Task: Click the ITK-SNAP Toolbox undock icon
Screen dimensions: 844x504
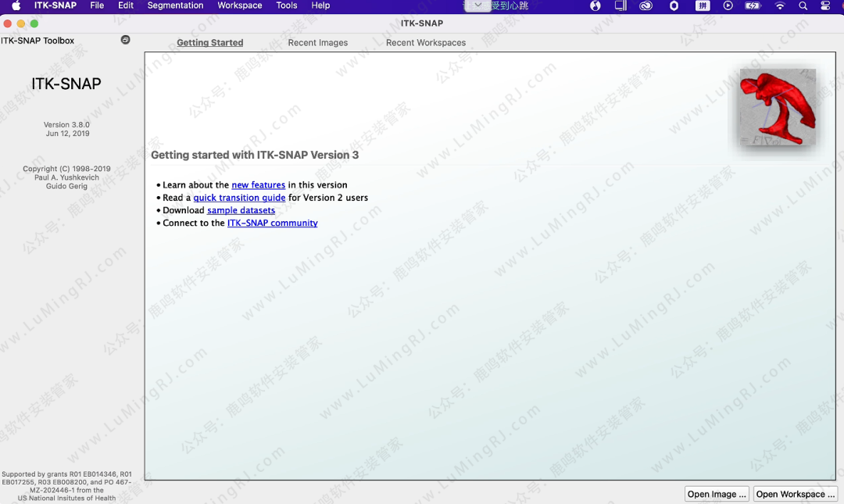Action: (125, 40)
